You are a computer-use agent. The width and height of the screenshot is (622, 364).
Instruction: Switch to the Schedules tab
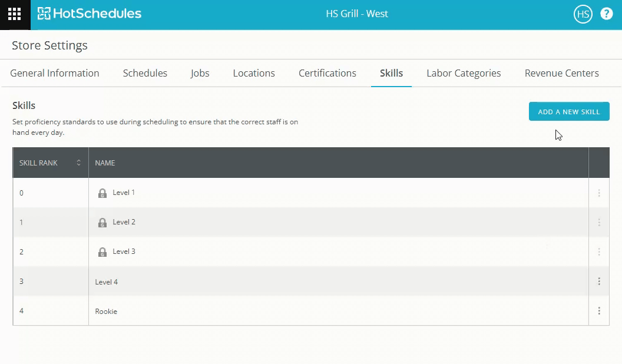point(145,73)
